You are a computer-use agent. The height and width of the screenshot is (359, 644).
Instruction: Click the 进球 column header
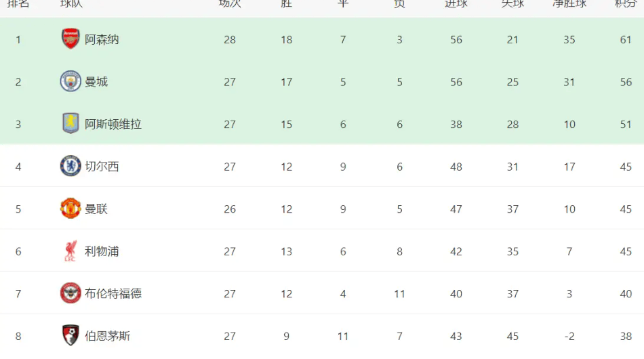(x=456, y=4)
